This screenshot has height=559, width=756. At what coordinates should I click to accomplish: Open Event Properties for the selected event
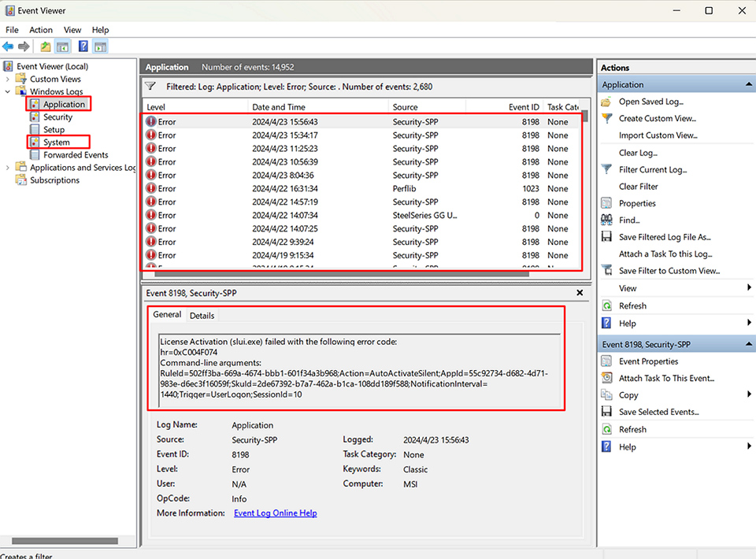point(642,361)
